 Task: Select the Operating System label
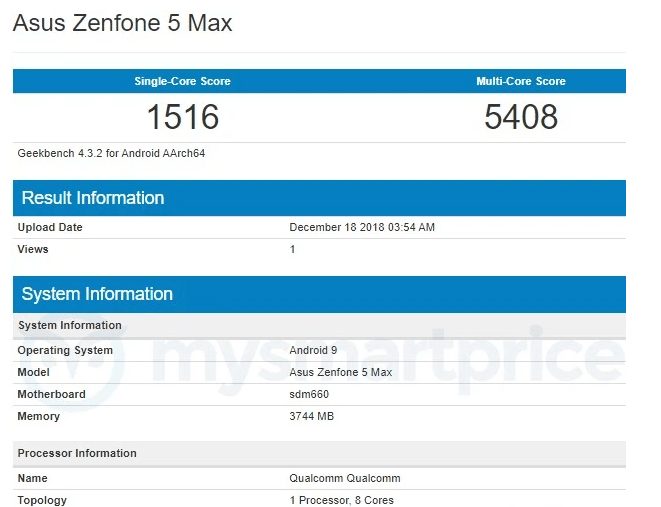[65, 350]
